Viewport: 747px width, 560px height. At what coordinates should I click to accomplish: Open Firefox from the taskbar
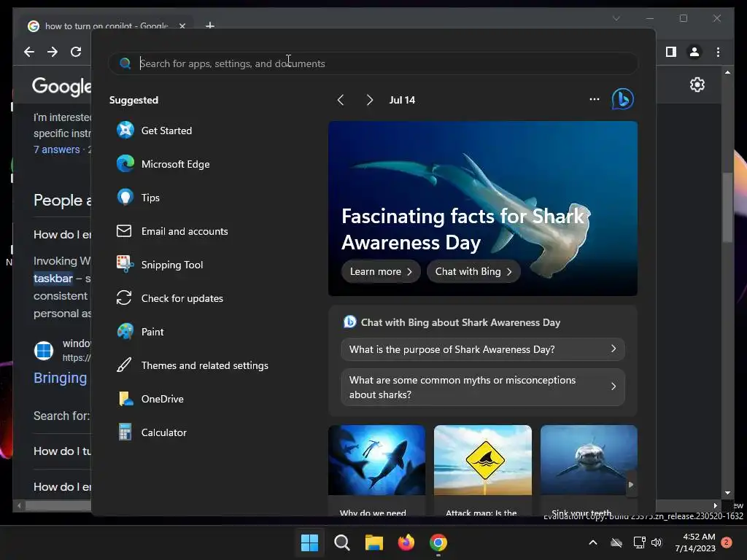click(406, 542)
